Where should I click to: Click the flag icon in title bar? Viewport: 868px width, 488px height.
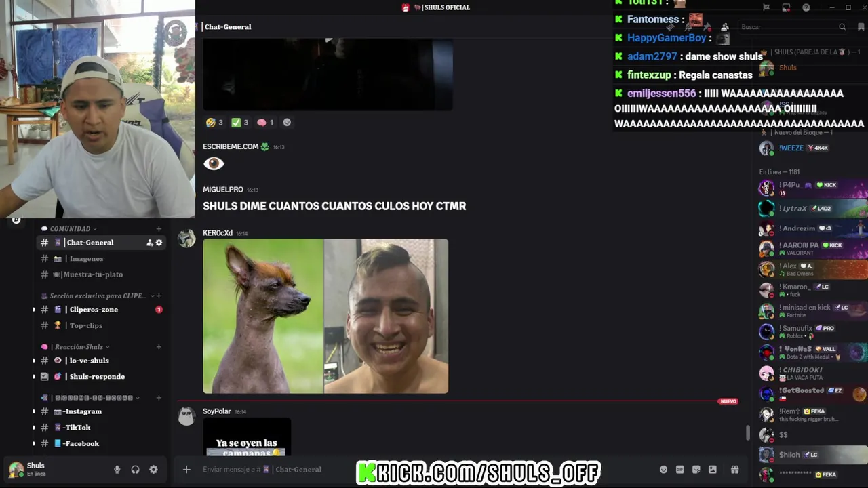point(766,7)
